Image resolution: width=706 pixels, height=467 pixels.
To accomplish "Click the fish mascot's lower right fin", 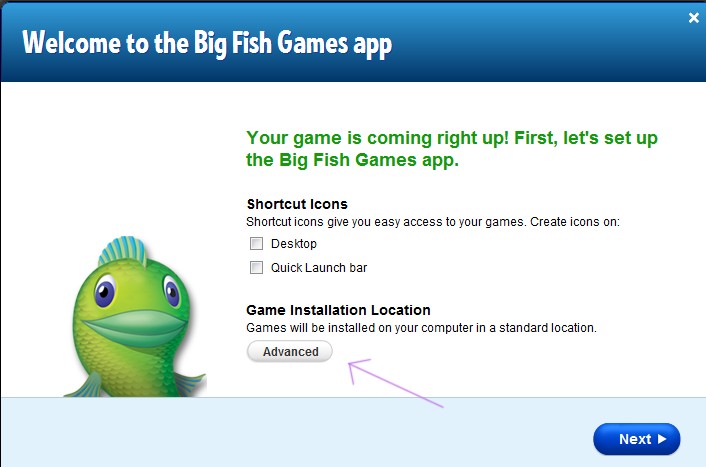I will click(190, 383).
